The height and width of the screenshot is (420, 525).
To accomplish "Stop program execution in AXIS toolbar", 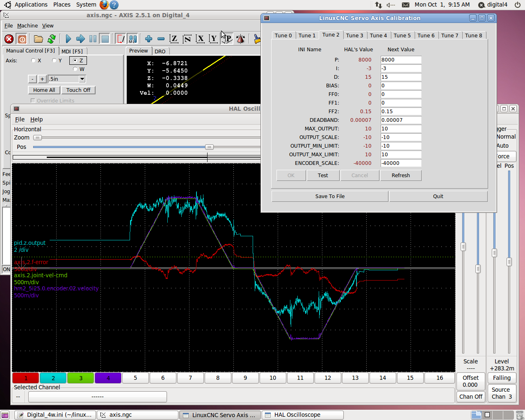I will (105, 39).
